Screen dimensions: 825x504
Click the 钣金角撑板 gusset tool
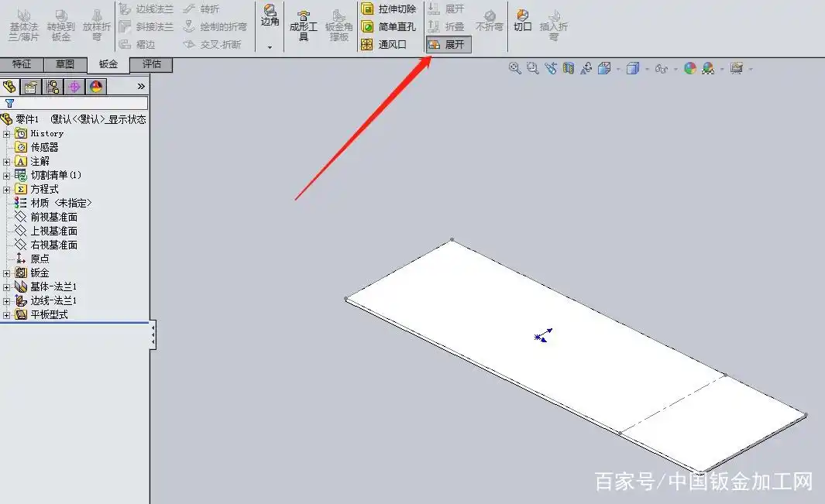(x=339, y=26)
